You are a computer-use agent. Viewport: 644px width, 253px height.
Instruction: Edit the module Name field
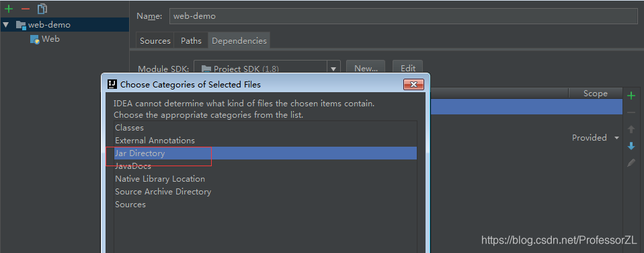[403, 16]
